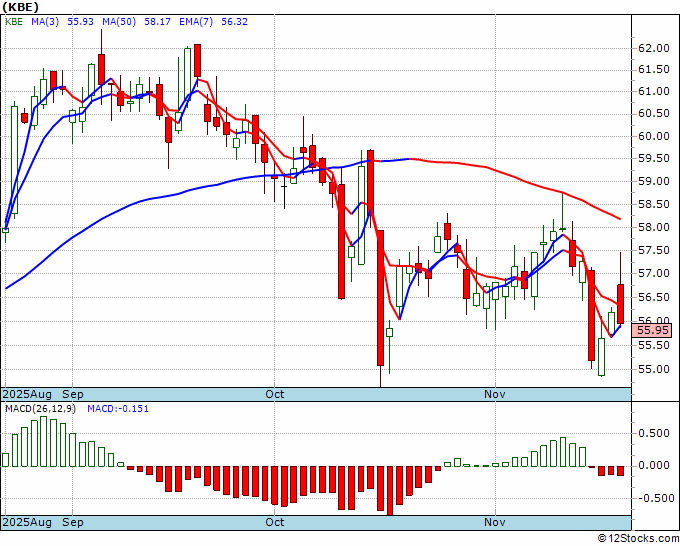
Task: Click the 58.50 price axis label
Action: tap(654, 204)
